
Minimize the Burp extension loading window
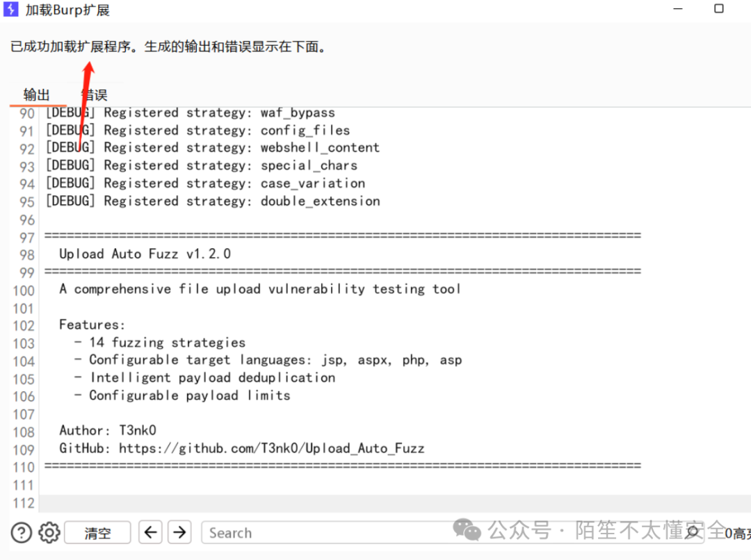(x=677, y=9)
